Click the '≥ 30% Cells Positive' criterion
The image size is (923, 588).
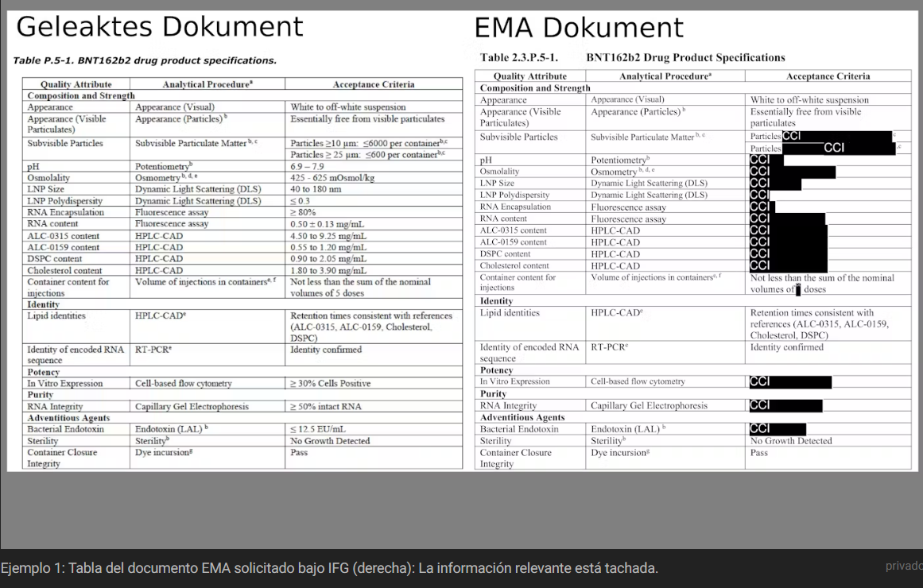[330, 383]
